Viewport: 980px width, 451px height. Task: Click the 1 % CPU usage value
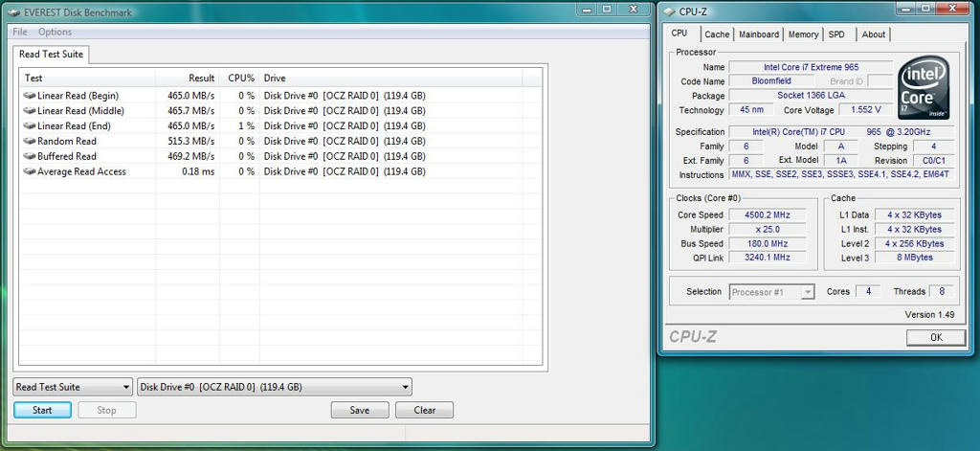(x=246, y=125)
